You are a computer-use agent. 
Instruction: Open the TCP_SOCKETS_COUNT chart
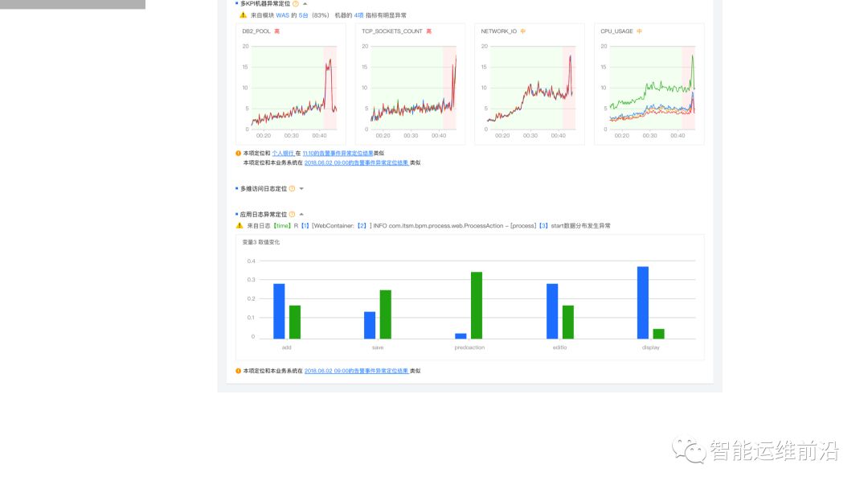point(410,84)
